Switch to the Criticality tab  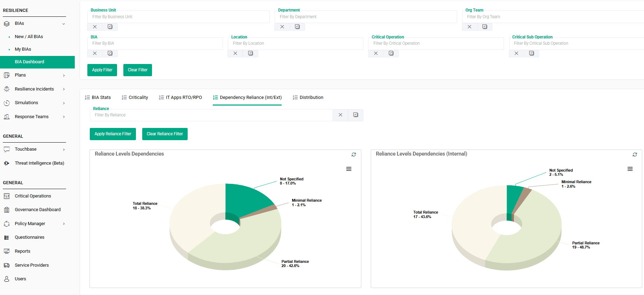click(135, 98)
